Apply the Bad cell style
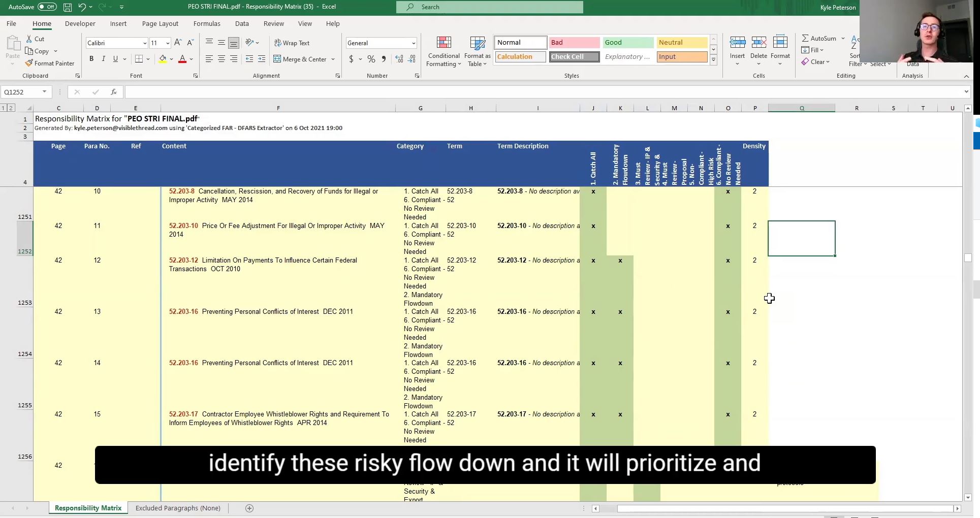The image size is (980, 518). point(574,43)
